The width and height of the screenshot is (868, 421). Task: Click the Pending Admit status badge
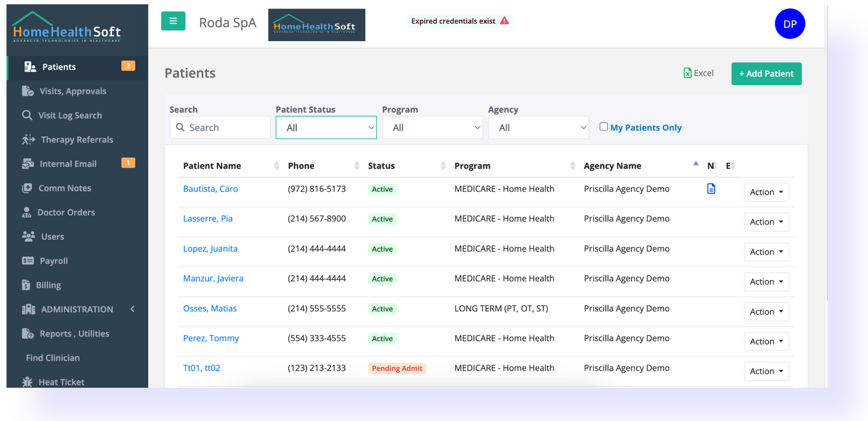(397, 368)
